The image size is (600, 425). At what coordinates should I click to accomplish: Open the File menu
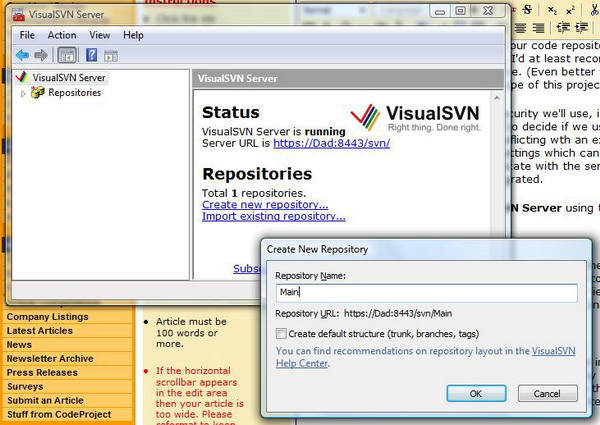pos(27,35)
